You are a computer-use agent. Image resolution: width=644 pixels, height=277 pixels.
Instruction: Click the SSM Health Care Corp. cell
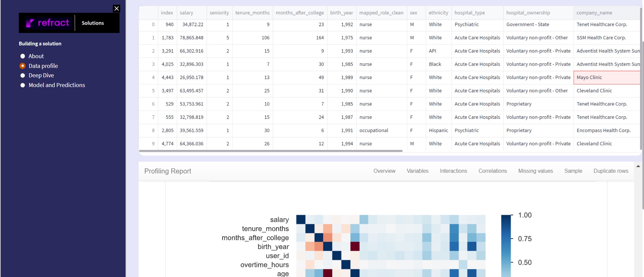click(607, 38)
